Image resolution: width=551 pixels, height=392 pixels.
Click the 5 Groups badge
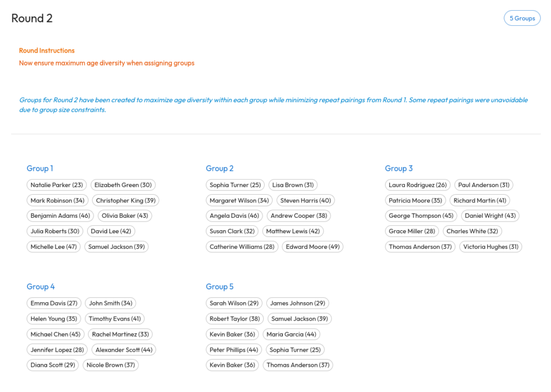pos(522,18)
